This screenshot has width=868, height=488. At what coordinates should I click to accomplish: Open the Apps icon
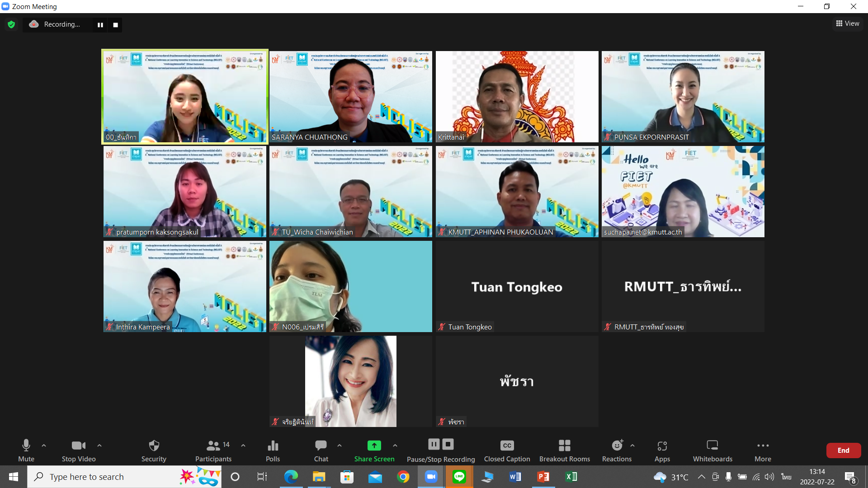(x=662, y=446)
